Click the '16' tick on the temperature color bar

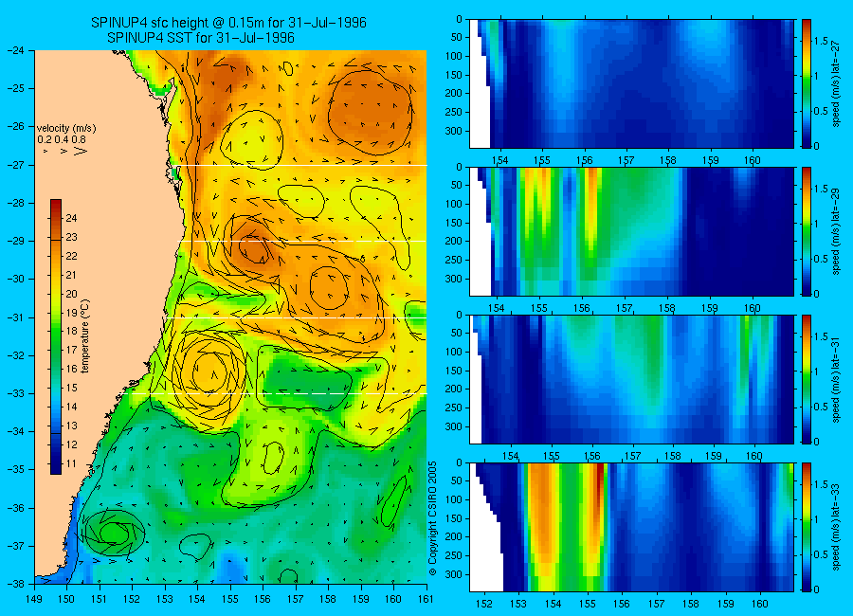[71, 369]
